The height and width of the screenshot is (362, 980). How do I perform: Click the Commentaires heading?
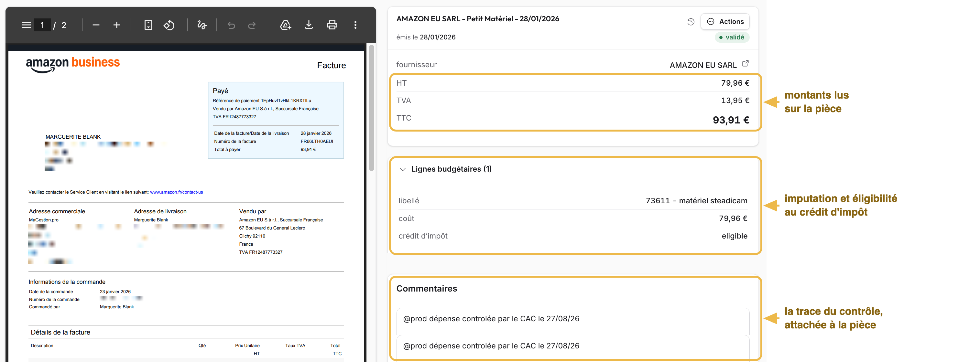point(427,289)
